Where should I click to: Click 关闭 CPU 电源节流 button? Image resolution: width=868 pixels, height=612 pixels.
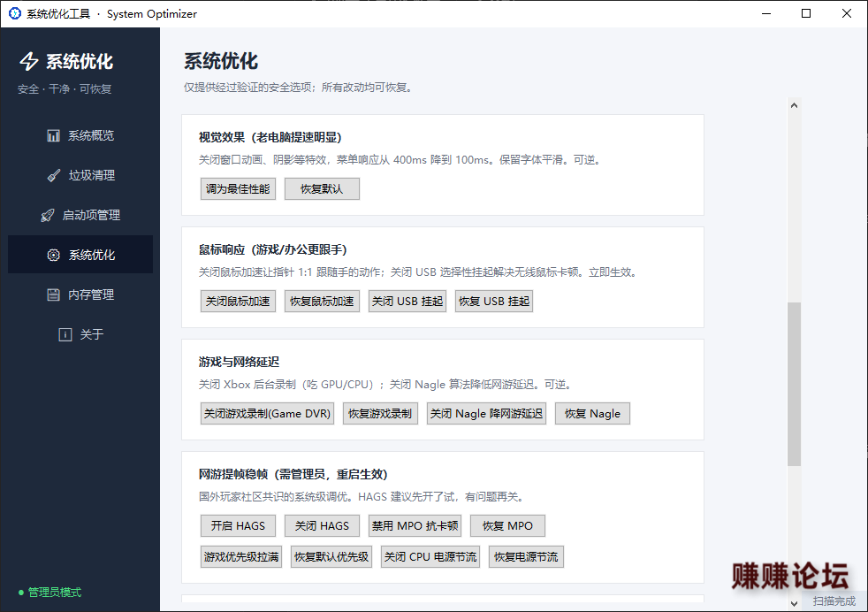(430, 557)
